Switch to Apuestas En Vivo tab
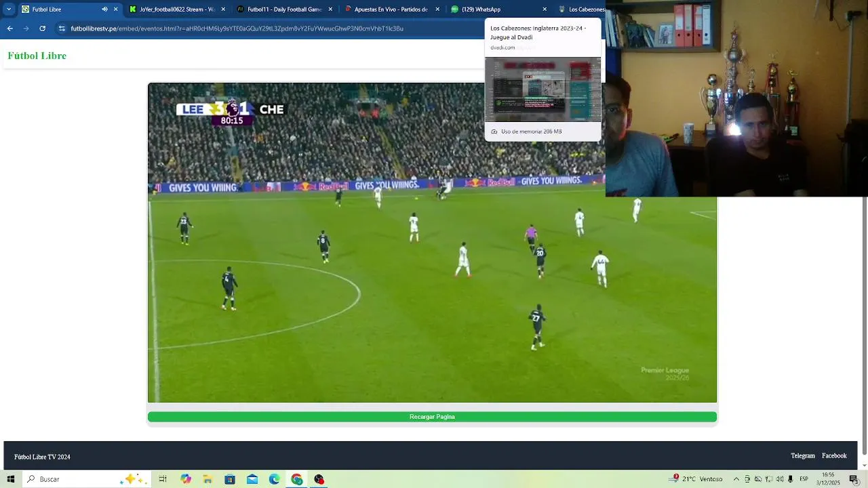This screenshot has width=868, height=488. click(x=391, y=9)
